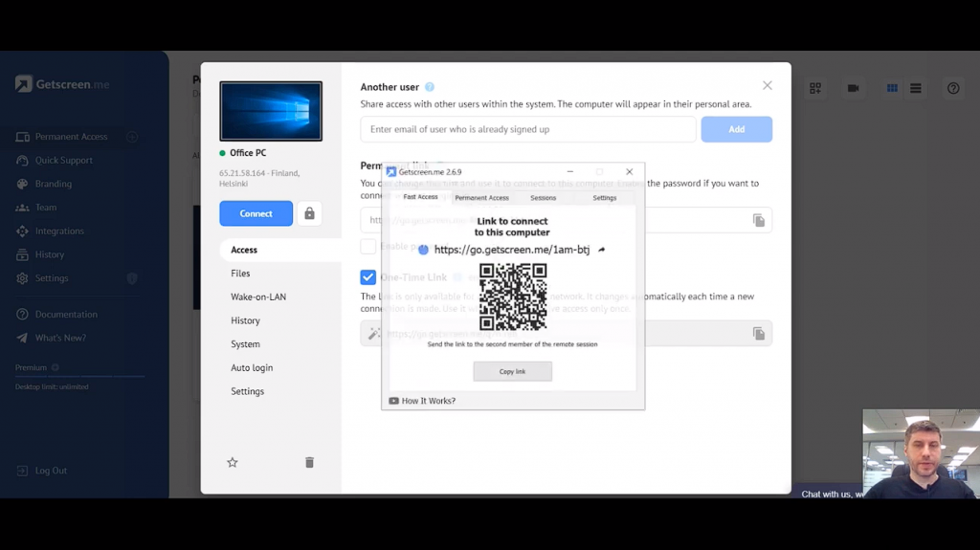Mark the computer as favorite with star
Image resolution: width=980 pixels, height=550 pixels.
click(x=233, y=463)
